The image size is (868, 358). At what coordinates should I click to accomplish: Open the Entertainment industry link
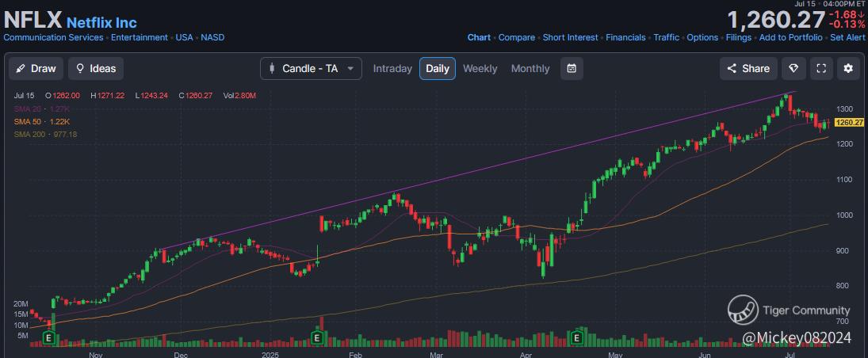tap(140, 38)
